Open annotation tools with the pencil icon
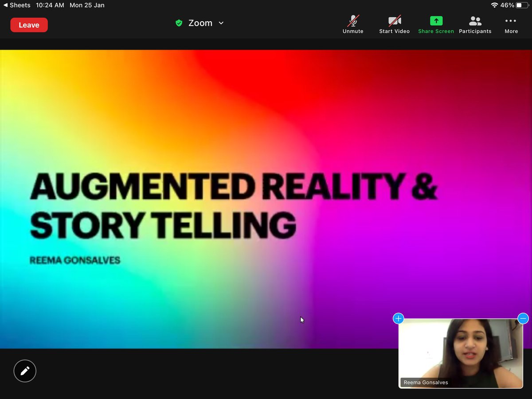This screenshot has width=532, height=399. [24, 371]
